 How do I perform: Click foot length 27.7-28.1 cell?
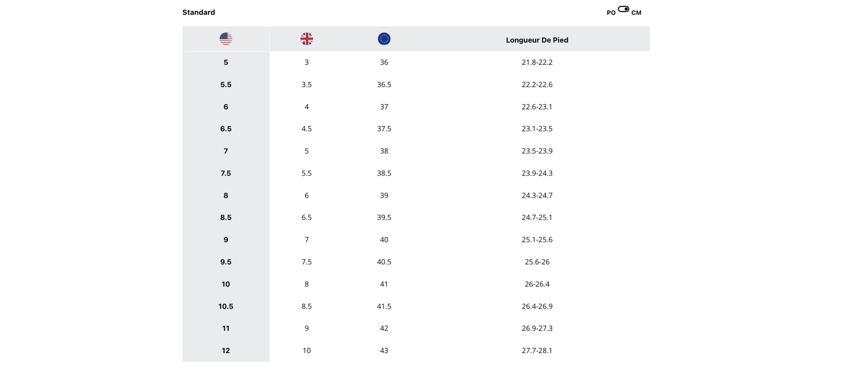[x=537, y=351]
